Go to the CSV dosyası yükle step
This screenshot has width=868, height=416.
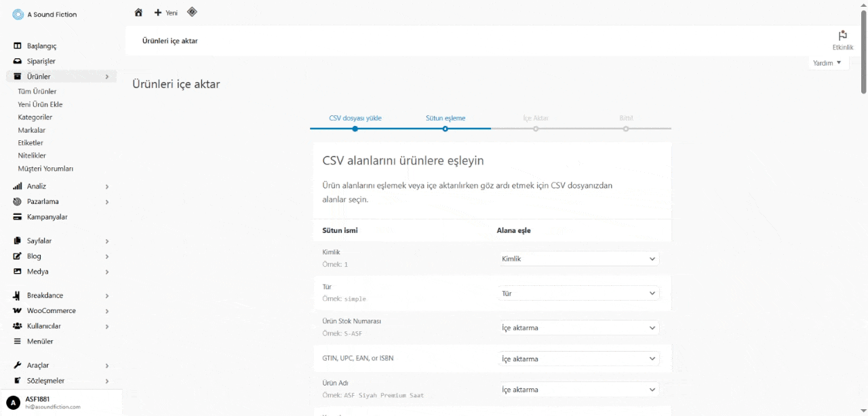click(355, 119)
